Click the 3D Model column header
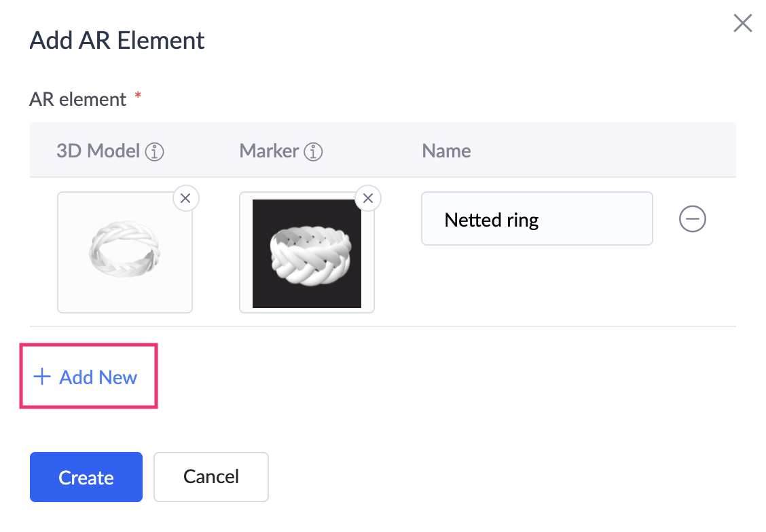Viewport: 766px width, 532px height. tap(98, 151)
